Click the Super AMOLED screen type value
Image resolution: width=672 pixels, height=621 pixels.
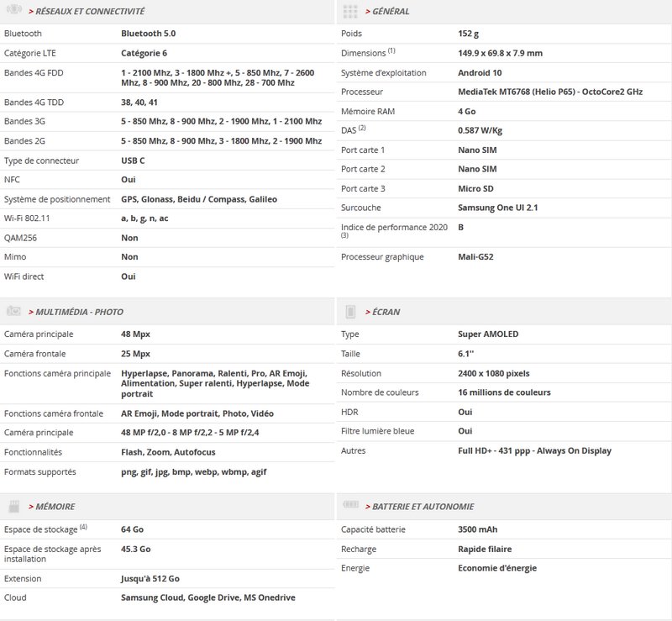point(488,334)
